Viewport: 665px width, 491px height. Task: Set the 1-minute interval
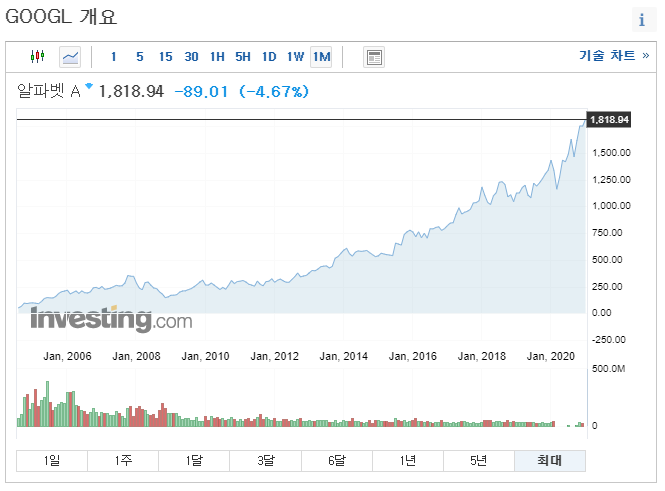[x=114, y=57]
